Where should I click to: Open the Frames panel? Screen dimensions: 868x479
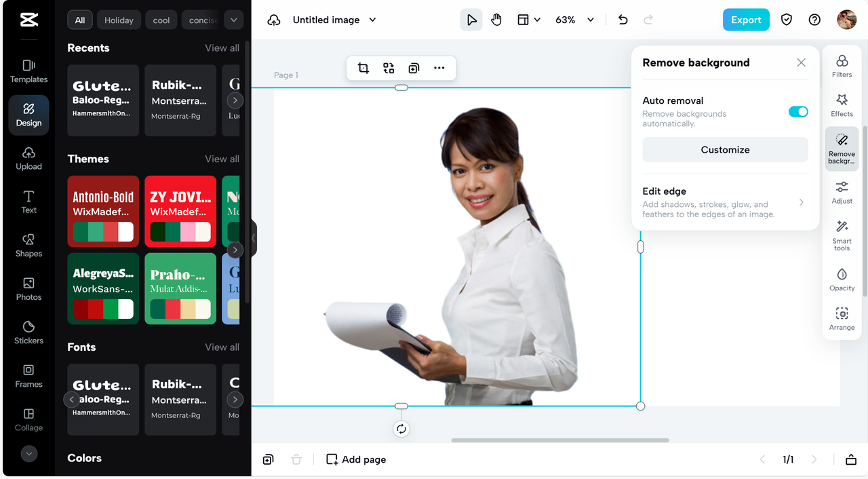[28, 376]
